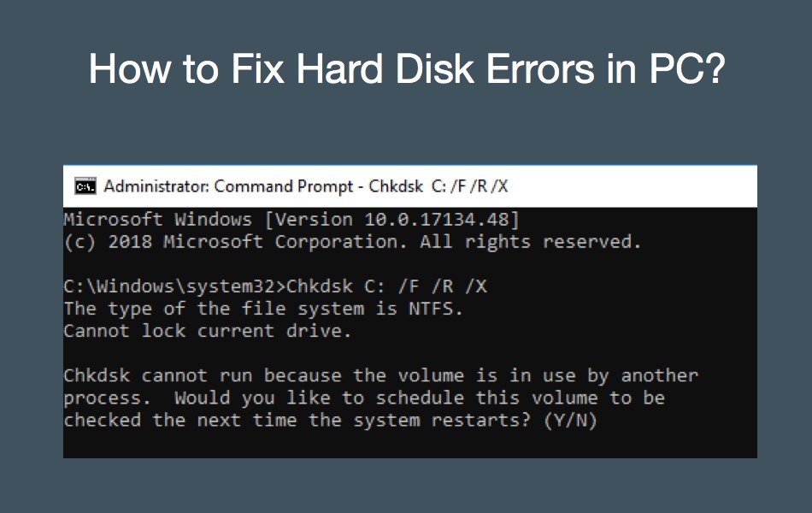Click the 2018 Microsoft Corporation copyright line
Screen dimensions: 812x513
(352, 242)
